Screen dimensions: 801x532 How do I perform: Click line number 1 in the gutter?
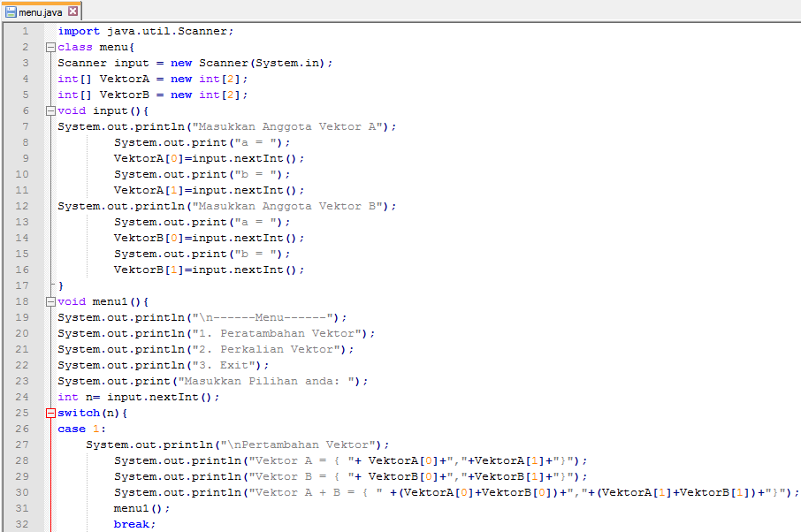point(26,30)
